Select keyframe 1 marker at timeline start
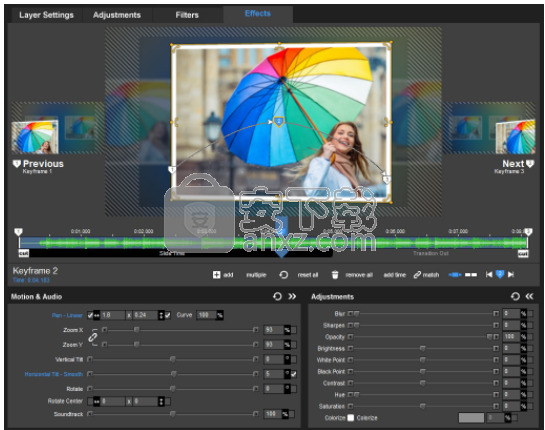 18,232
